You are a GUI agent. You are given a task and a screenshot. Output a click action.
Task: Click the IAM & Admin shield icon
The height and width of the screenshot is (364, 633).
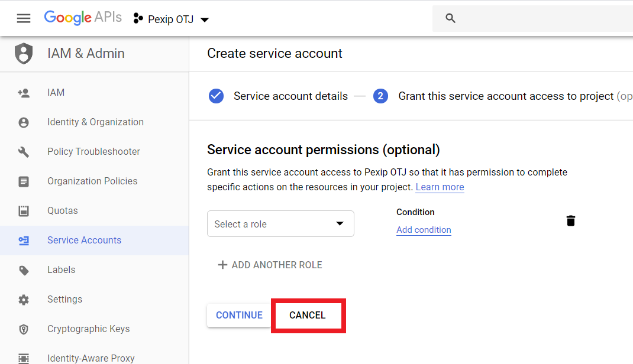(24, 53)
